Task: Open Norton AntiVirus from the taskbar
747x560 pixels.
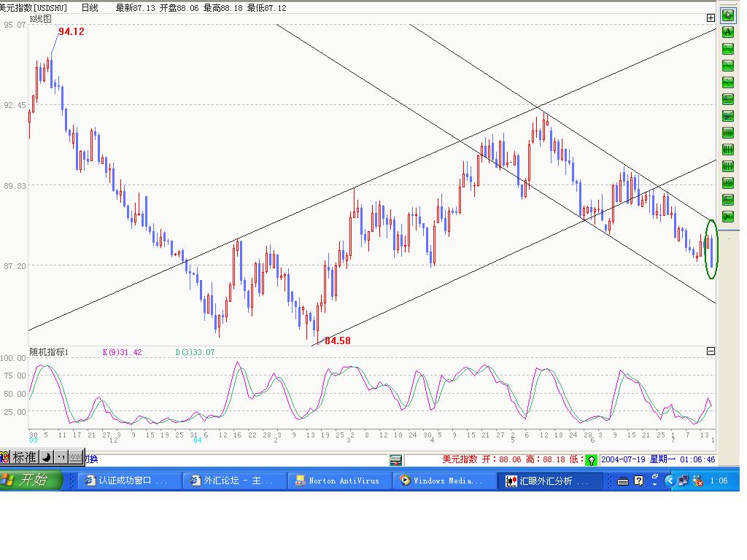Action: coord(339,481)
